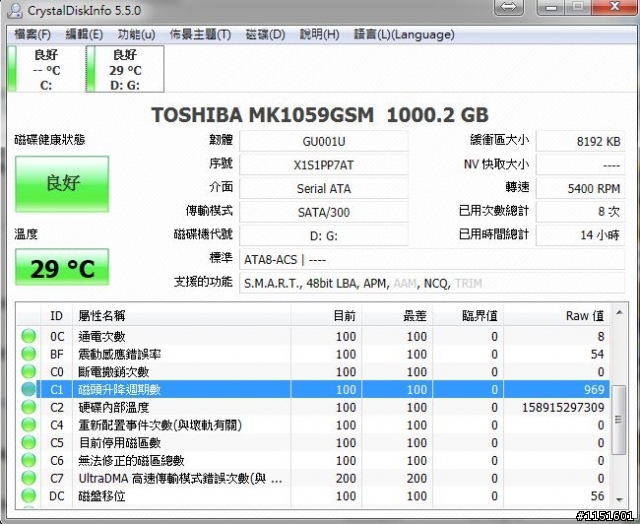The height and width of the screenshot is (524, 640).
Task: Click raw value 969 in C1 row
Action: click(594, 389)
